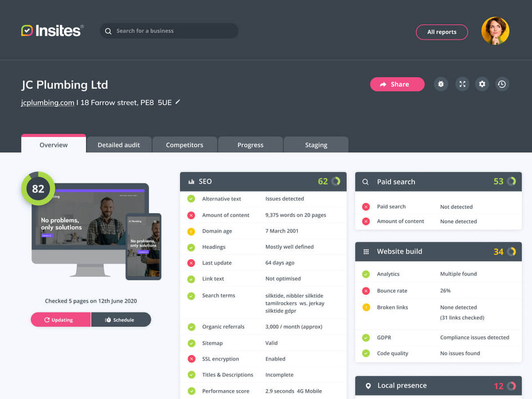The image size is (532, 399).
Task: Focus the Search for a business field
Action: 169,31
